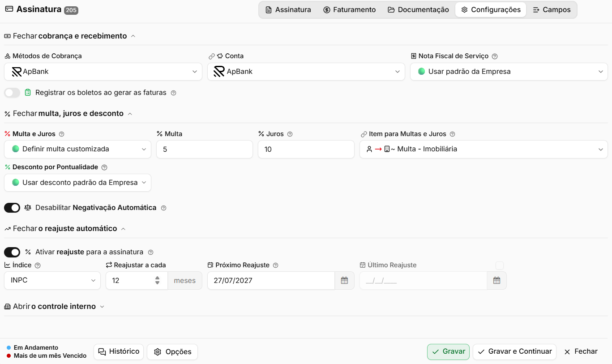Click help icon beside Nota Fiscal de Serviço

click(495, 56)
